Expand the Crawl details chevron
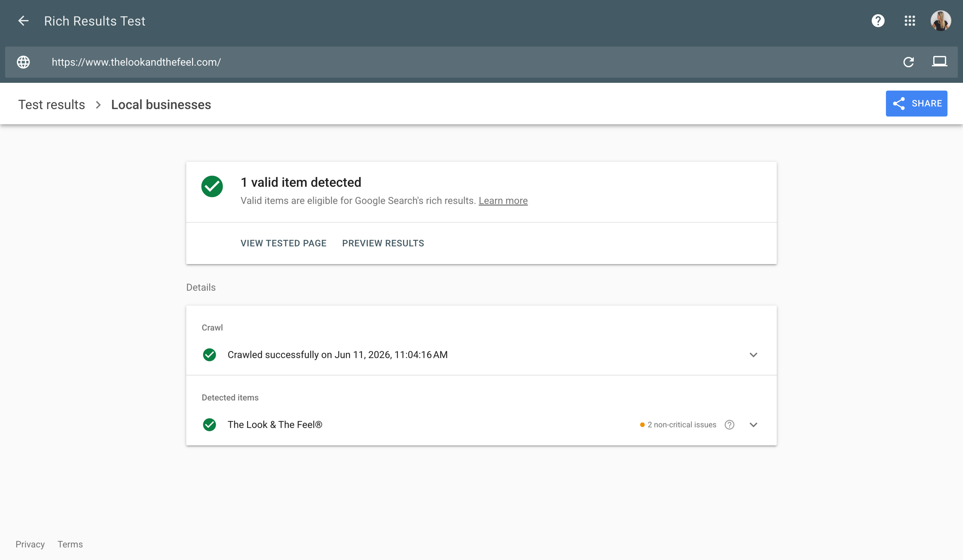The width and height of the screenshot is (963, 560). pos(753,355)
